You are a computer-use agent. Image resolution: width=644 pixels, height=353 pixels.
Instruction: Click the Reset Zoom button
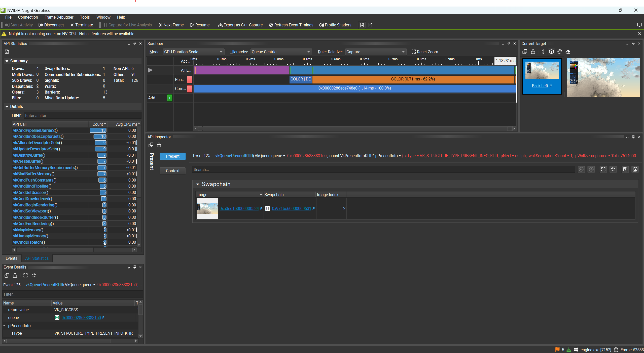(425, 52)
